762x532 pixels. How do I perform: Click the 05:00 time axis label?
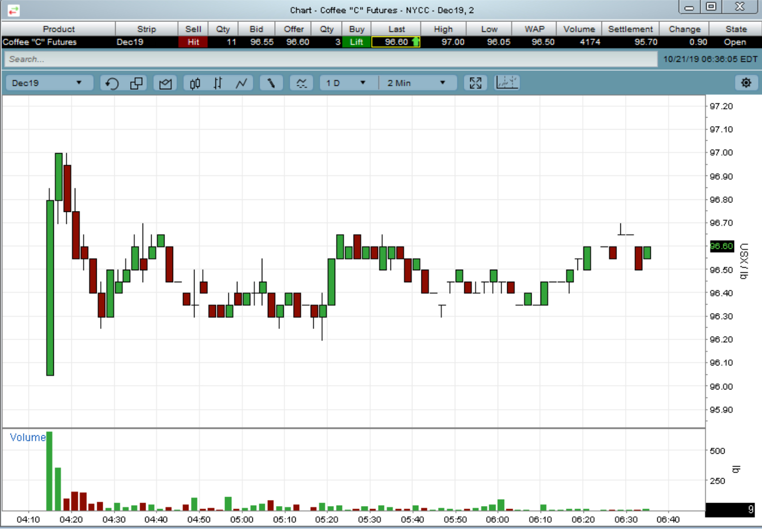click(241, 520)
